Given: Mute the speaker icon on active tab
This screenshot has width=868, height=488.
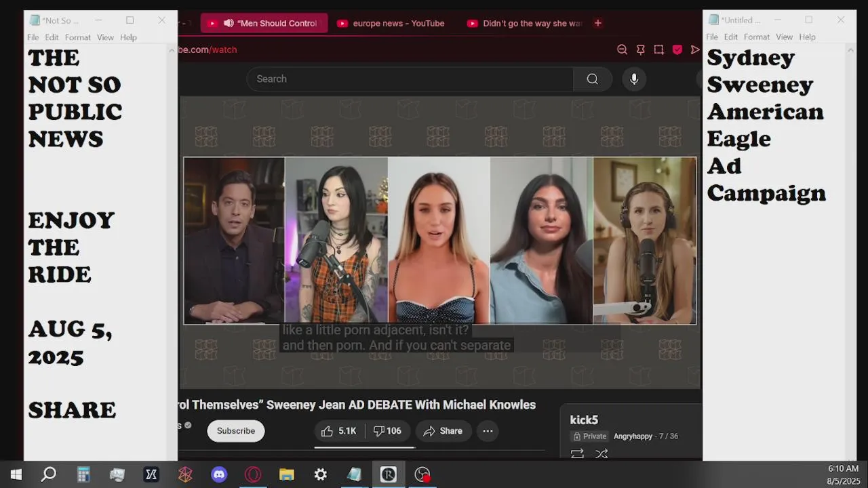Looking at the screenshot, I should coord(229,23).
